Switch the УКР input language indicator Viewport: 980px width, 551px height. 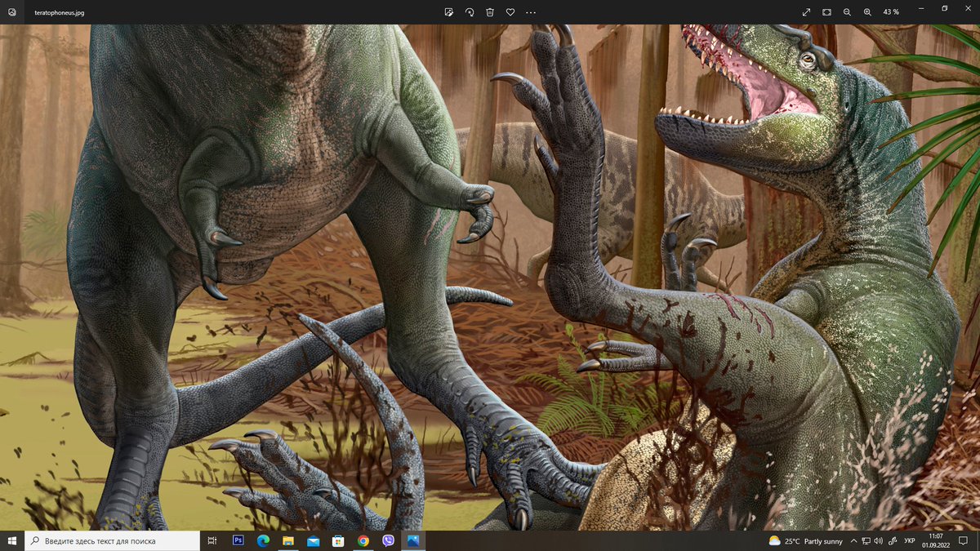[909, 541]
